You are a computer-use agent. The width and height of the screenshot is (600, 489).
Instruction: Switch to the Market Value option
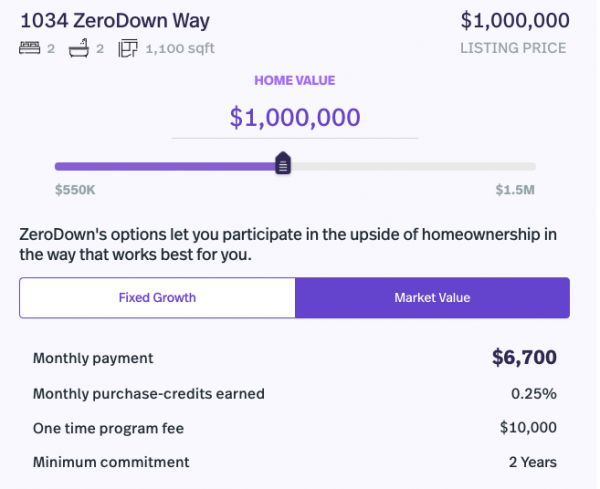tap(432, 297)
